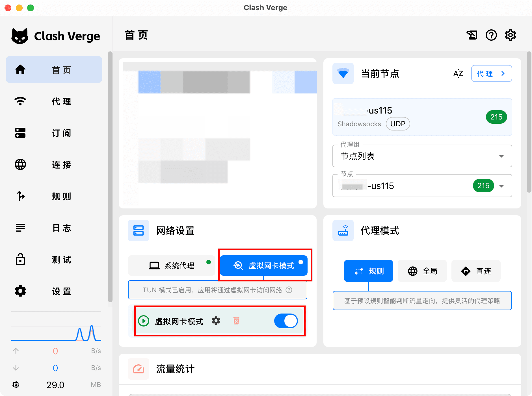This screenshot has height=396, width=532.
Task: Click the 代理模式 router icon
Action: click(x=343, y=230)
